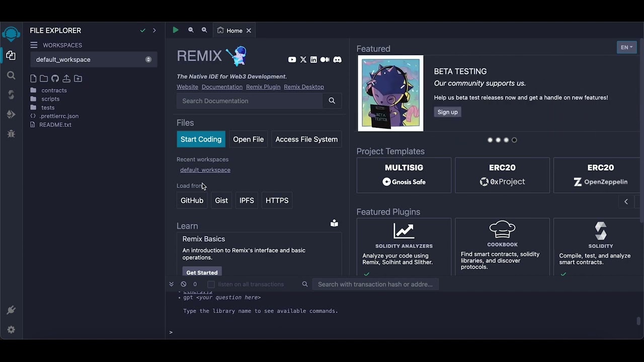The height and width of the screenshot is (362, 644).
Task: Upload a file to the workspace
Action: pyautogui.click(x=66, y=78)
